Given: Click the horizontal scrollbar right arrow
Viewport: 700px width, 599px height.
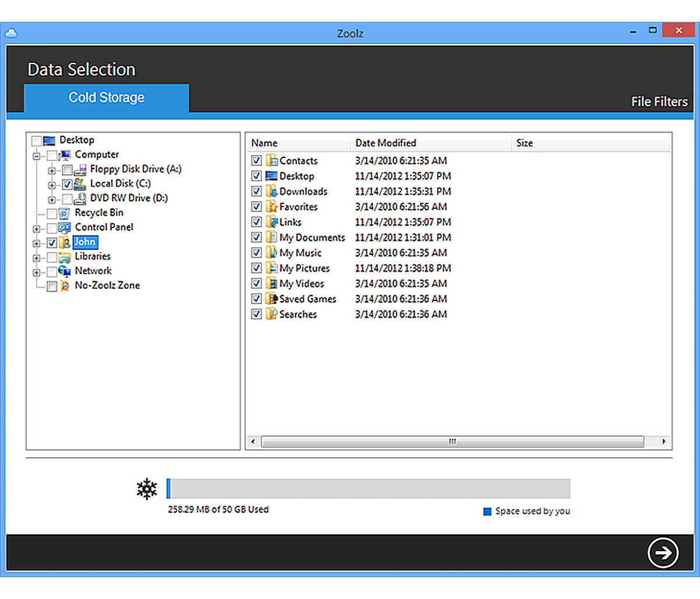Looking at the screenshot, I should (664, 442).
